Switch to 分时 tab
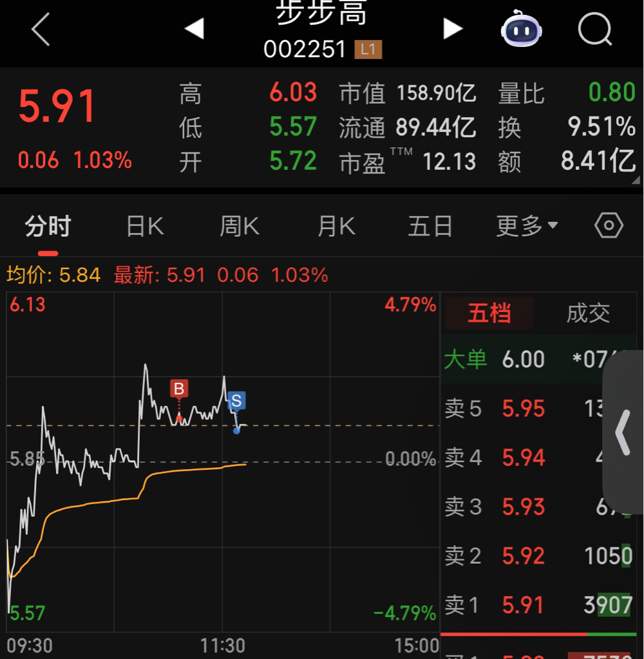The height and width of the screenshot is (659, 644). (x=48, y=226)
